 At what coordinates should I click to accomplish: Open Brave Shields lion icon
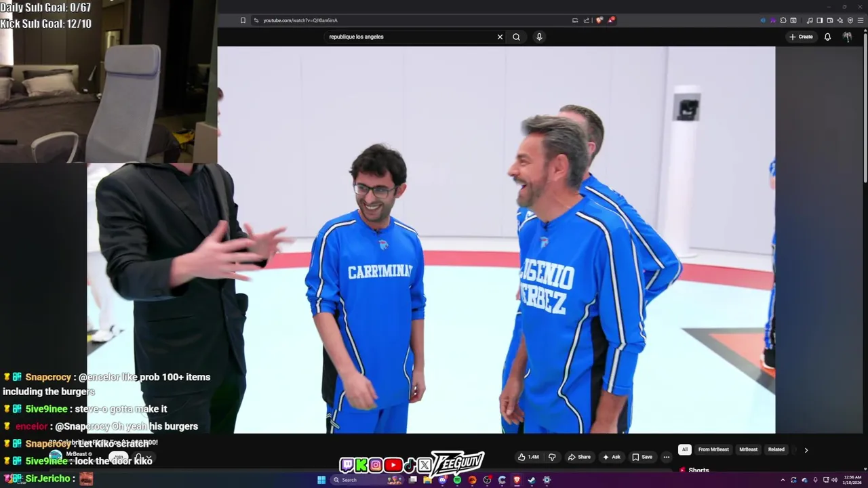599,20
